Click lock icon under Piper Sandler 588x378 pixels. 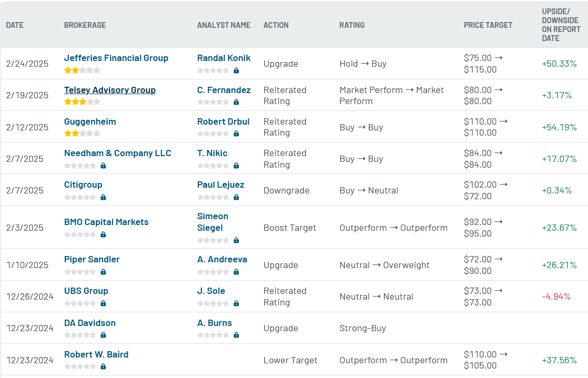click(x=103, y=271)
